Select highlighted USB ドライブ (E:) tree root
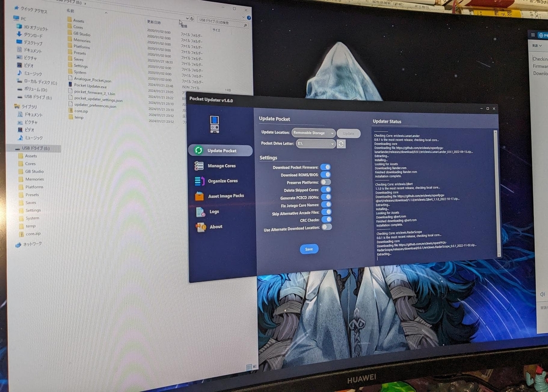Viewport: 548px width, 392px height. click(x=33, y=148)
